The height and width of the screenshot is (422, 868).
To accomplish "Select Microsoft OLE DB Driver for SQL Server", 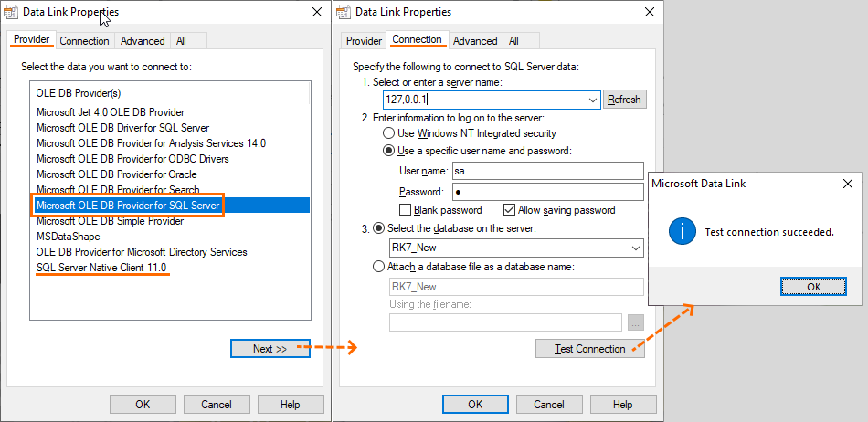I will (x=123, y=127).
